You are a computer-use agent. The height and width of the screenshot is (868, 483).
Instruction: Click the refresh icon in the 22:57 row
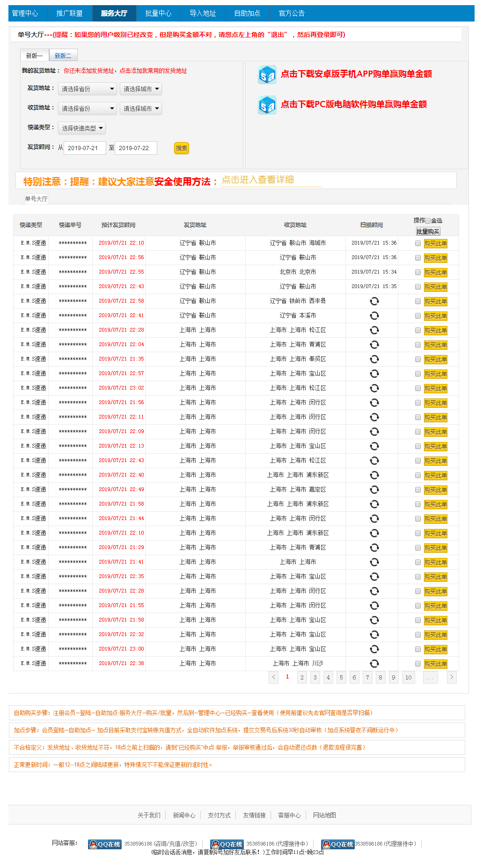click(374, 374)
